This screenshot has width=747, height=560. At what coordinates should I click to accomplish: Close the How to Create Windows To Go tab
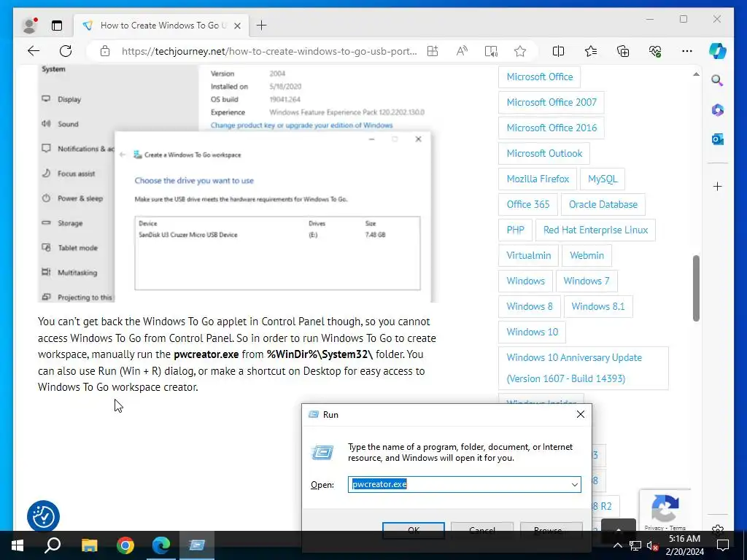[237, 26]
